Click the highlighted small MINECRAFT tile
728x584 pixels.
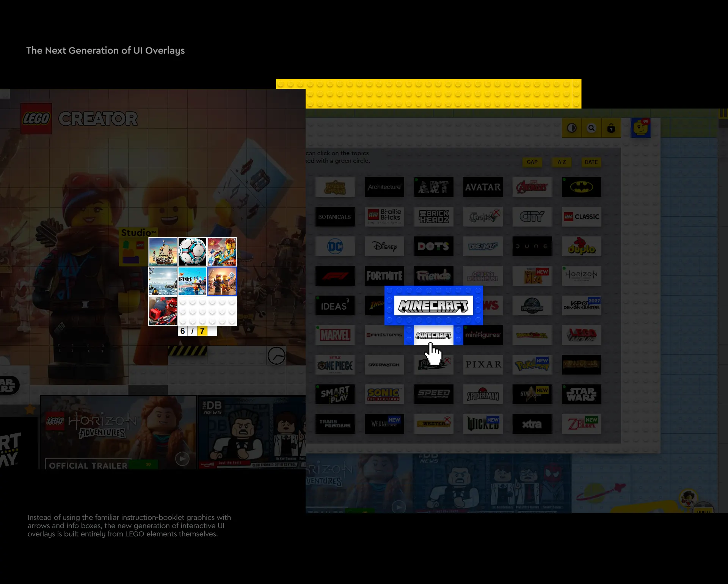pos(434,335)
